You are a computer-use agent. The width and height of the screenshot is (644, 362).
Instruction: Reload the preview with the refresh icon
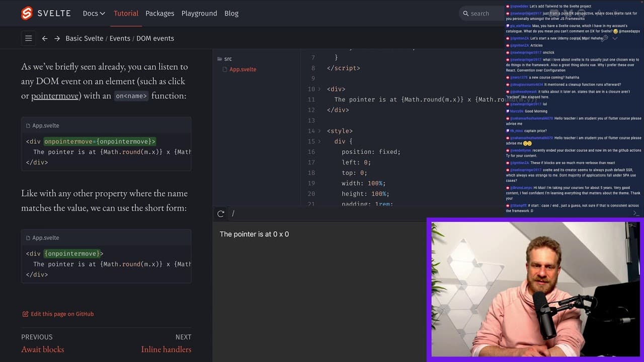pos(221,214)
